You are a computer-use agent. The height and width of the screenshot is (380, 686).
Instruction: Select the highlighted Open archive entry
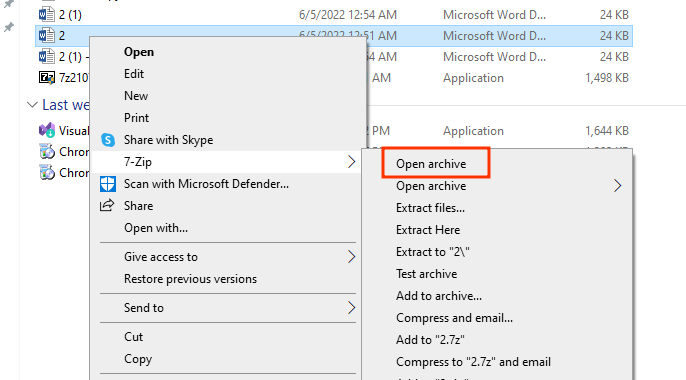[x=431, y=164]
